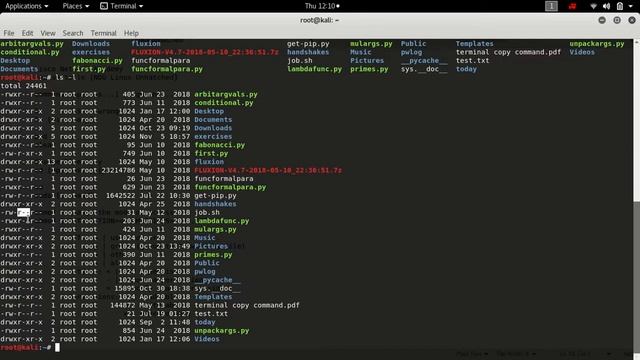The height and width of the screenshot is (360, 640).
Task: Click the 'root@kali: ~' window title
Action: coord(320,20)
